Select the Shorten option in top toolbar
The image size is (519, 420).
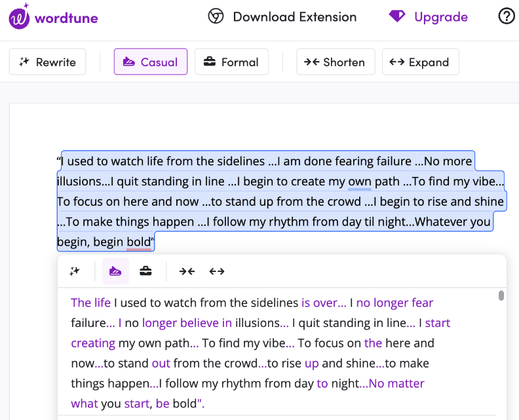click(x=336, y=62)
